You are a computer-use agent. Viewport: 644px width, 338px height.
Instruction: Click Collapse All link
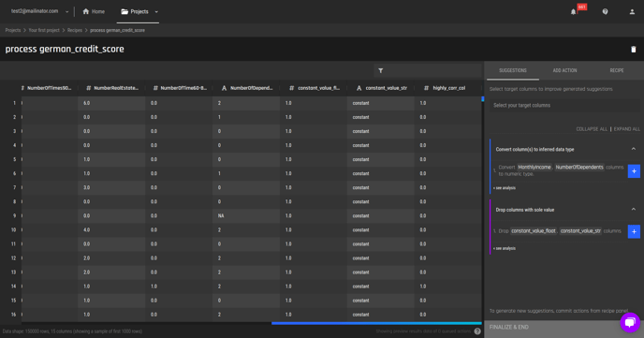pyautogui.click(x=592, y=129)
